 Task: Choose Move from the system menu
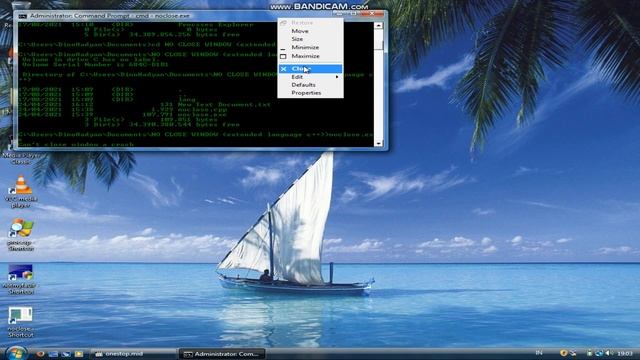click(310, 31)
